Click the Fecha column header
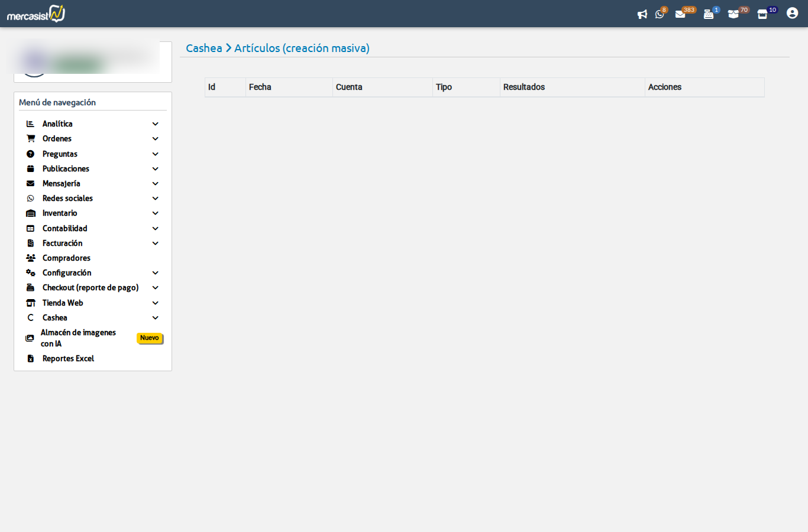This screenshot has height=532, width=808. tap(260, 87)
